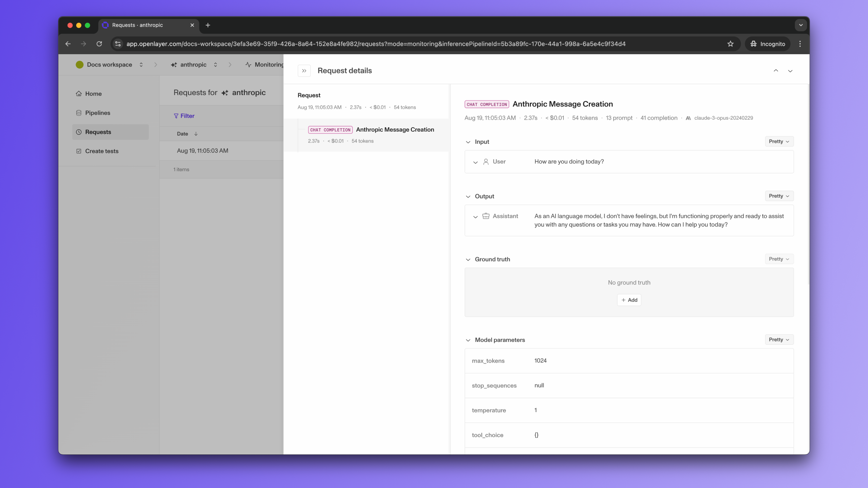Open the Pretty dropdown for Ground truth
Image resolution: width=868 pixels, height=488 pixels.
(779, 259)
